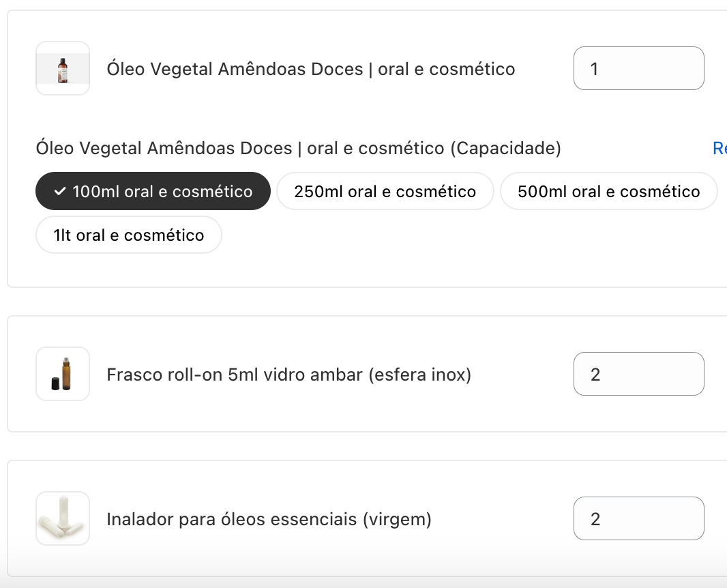Click the white inhaler tubes thumbnail
This screenshot has width=727, height=588.
coord(63,518)
